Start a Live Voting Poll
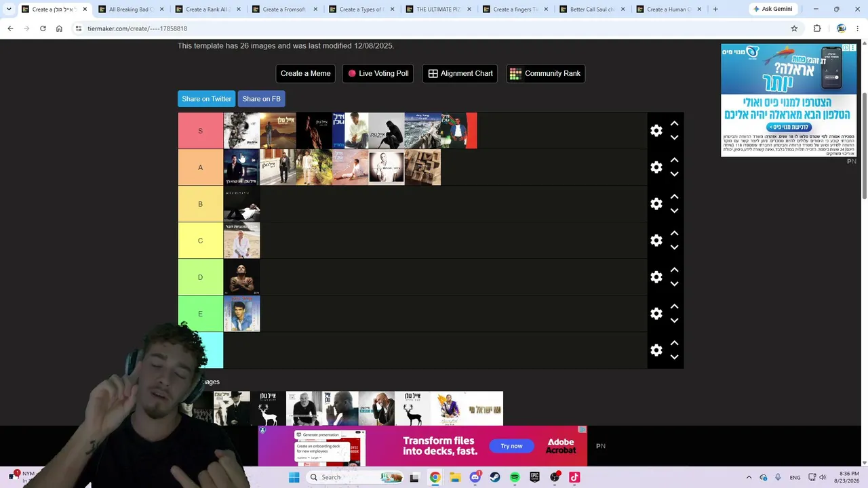Screen dimensions: 868x488 (378, 73)
